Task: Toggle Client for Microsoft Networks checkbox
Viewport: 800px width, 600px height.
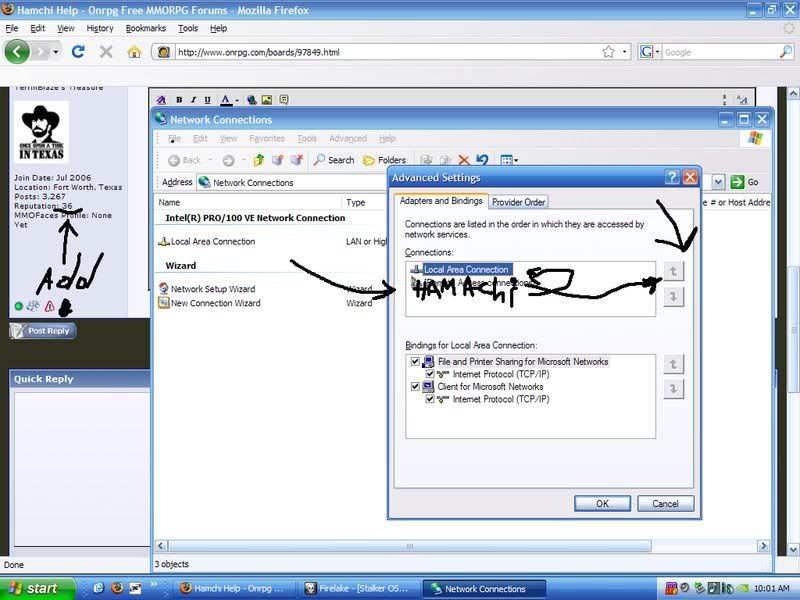Action: [x=415, y=387]
